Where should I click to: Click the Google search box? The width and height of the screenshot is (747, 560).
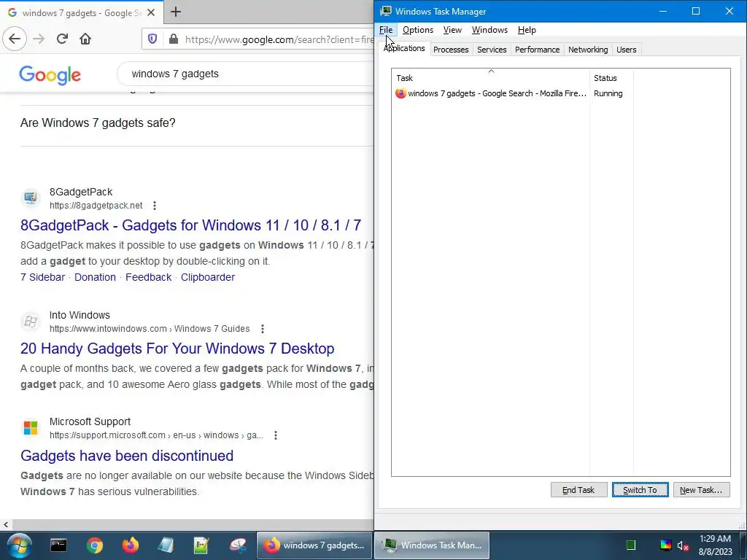pyautogui.click(x=245, y=74)
